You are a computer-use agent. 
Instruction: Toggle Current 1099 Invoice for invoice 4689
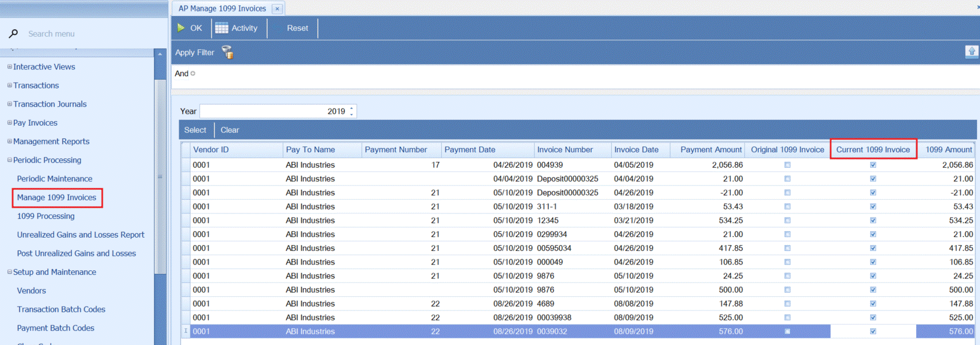click(873, 304)
